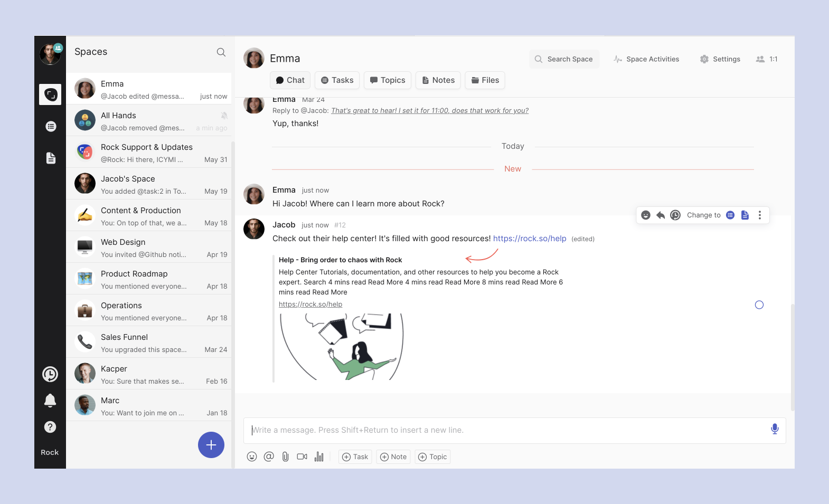Open the My Tasks icon in left sidebar
Viewport: 829px width, 504px height.
pos(51,126)
